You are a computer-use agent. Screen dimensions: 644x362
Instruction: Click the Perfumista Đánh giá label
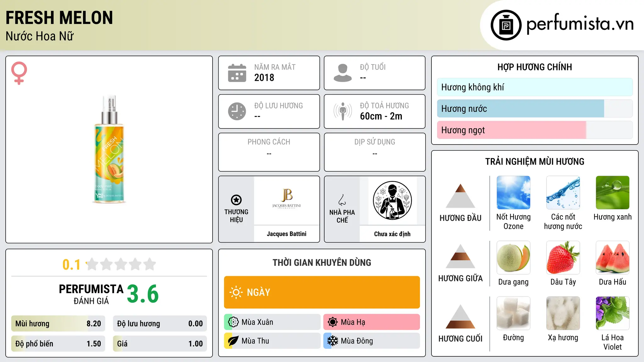91,294
